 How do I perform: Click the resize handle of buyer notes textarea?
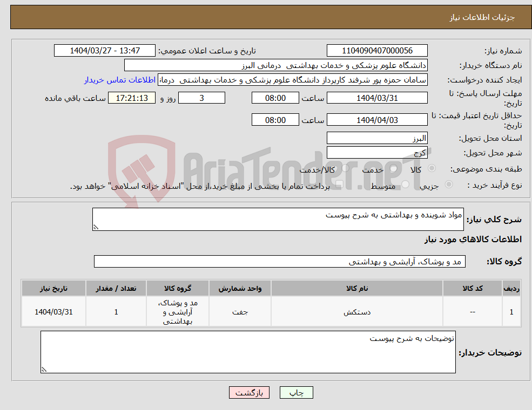click(x=44, y=370)
